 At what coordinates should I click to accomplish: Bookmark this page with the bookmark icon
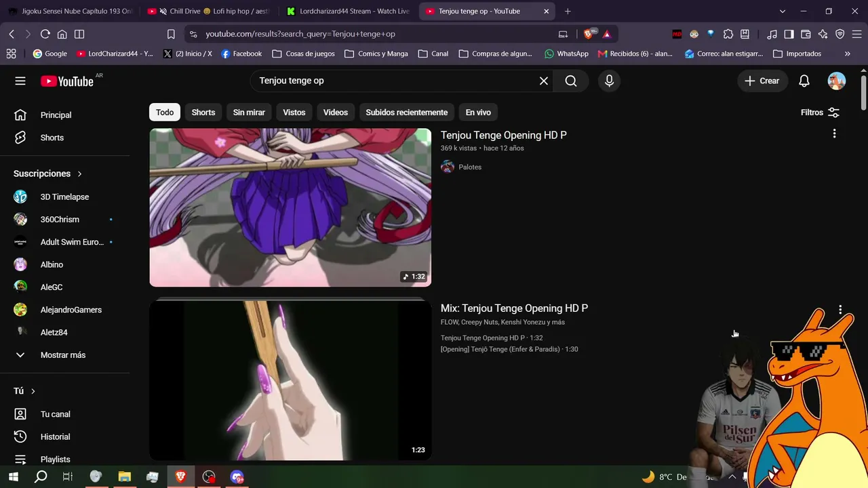point(171,34)
